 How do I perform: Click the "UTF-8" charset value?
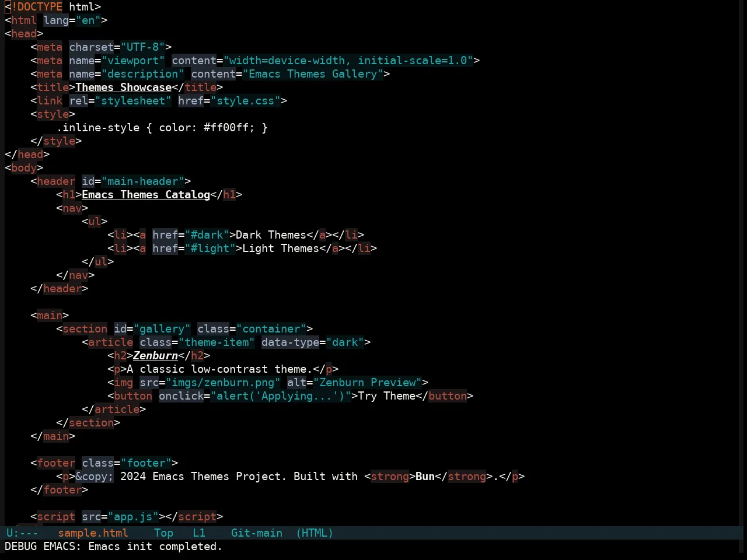click(x=143, y=47)
